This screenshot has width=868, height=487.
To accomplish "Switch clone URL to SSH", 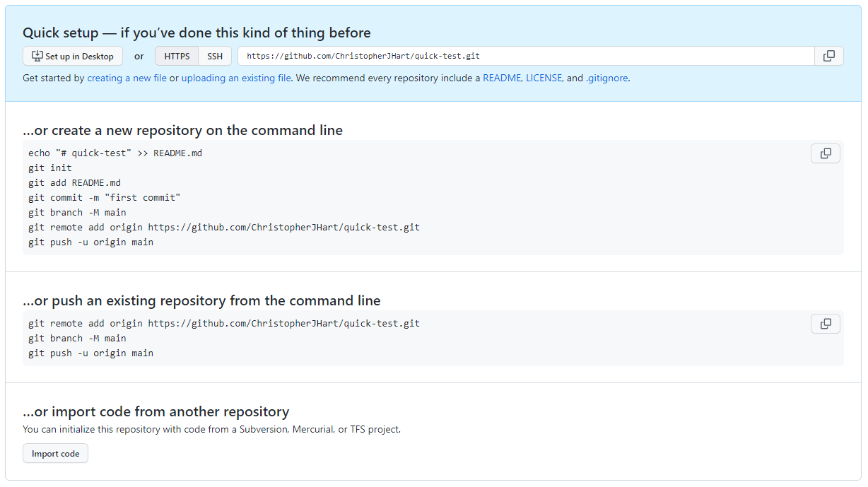I will 215,57.
